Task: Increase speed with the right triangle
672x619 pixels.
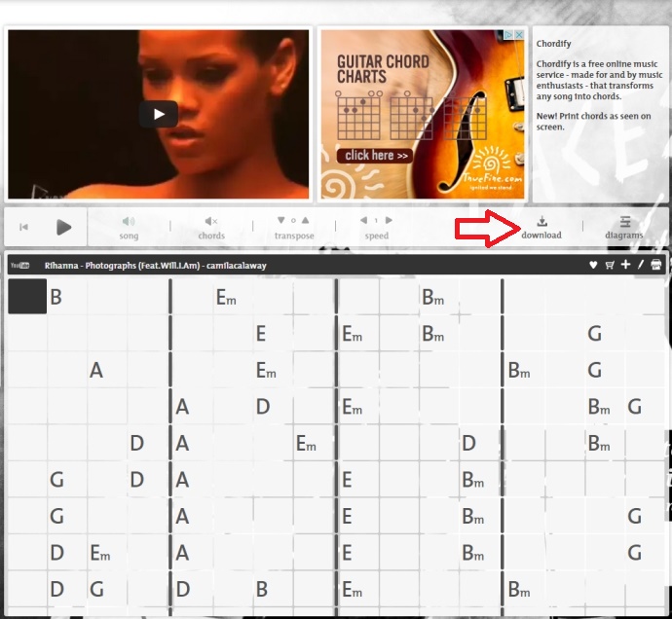Action: (389, 220)
